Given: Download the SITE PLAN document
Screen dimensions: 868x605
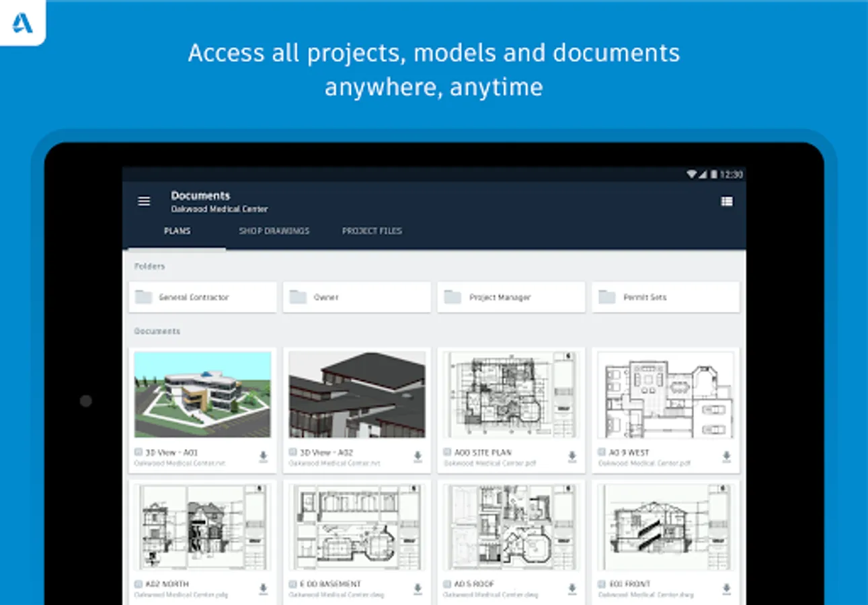Looking at the screenshot, I should click(x=572, y=457).
